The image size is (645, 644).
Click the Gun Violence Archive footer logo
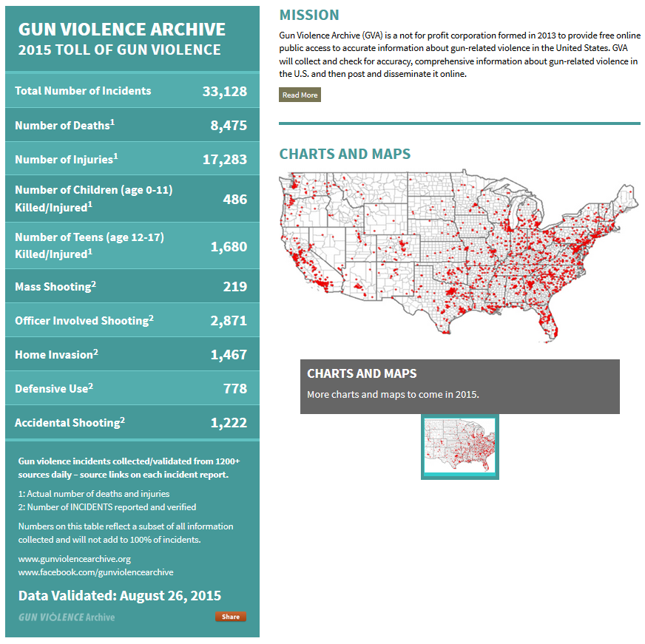click(x=67, y=617)
